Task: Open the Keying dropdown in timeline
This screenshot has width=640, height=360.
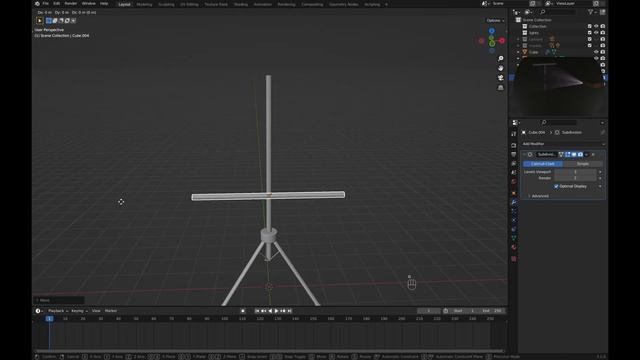Action: [79, 311]
